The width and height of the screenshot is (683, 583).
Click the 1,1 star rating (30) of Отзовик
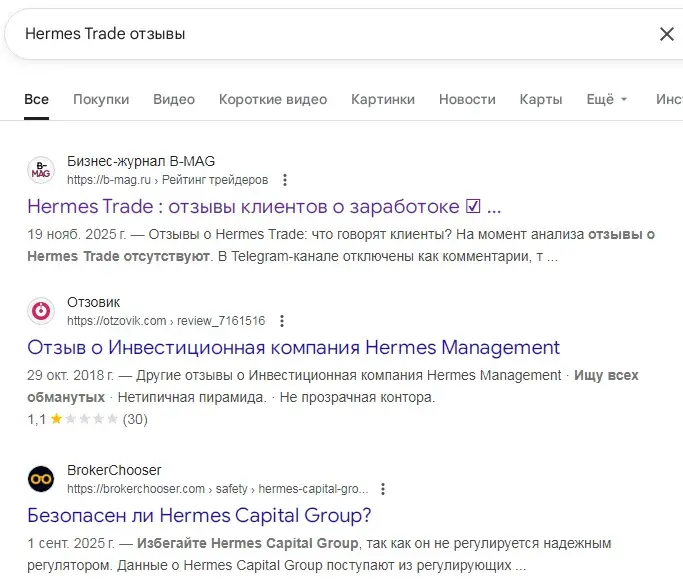[87, 419]
